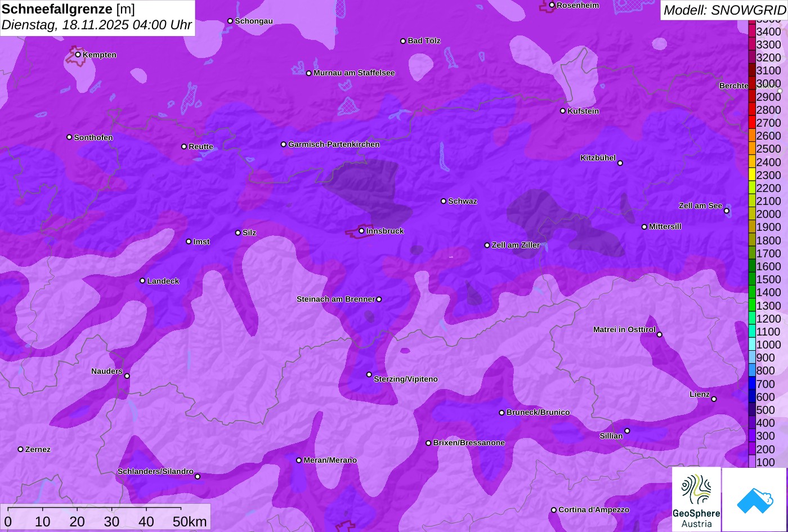Select the cyan 1000 legend color swatch
Image resolution: width=788 pixels, height=532 pixels.
[752, 345]
